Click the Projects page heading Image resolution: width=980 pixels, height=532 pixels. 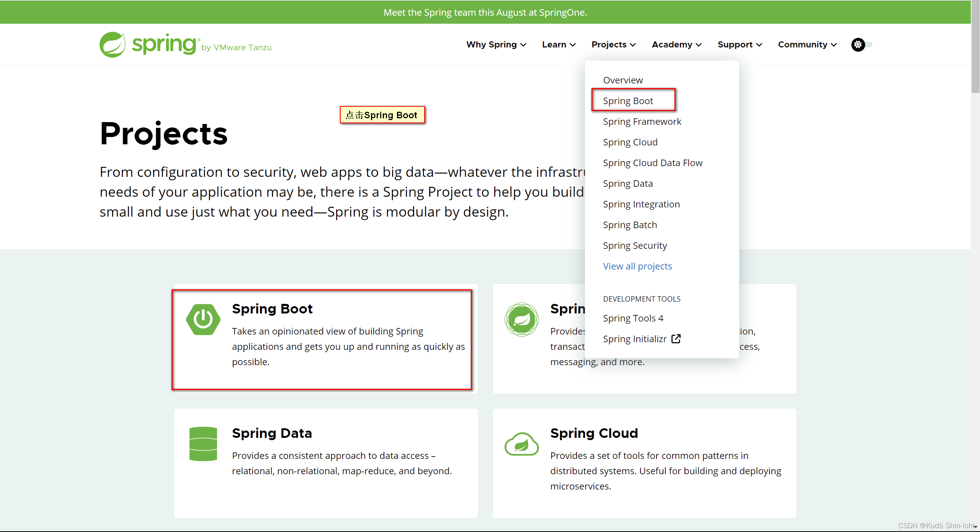tap(163, 134)
